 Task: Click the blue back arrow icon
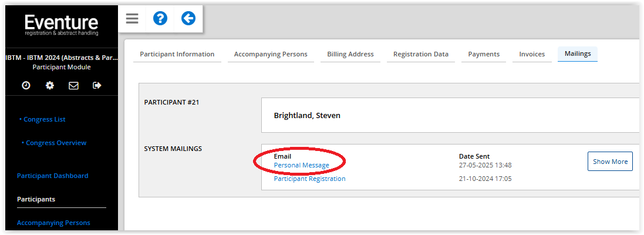[x=188, y=18]
